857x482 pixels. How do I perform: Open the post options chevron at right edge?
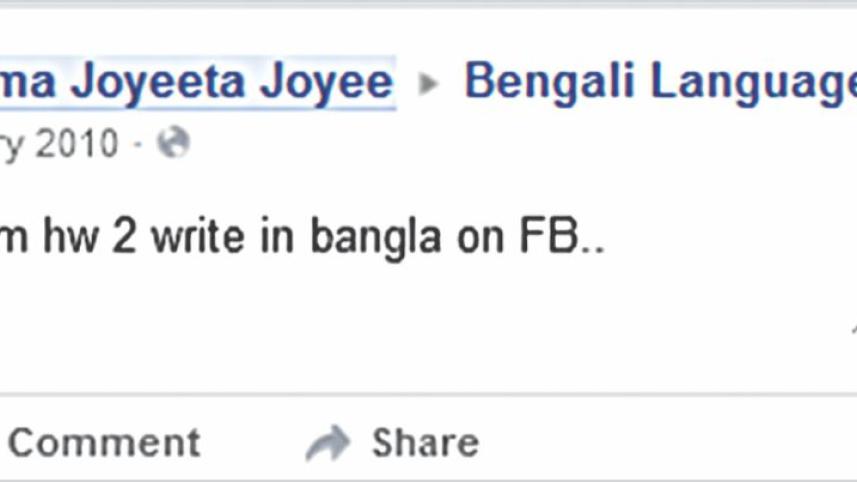click(853, 327)
